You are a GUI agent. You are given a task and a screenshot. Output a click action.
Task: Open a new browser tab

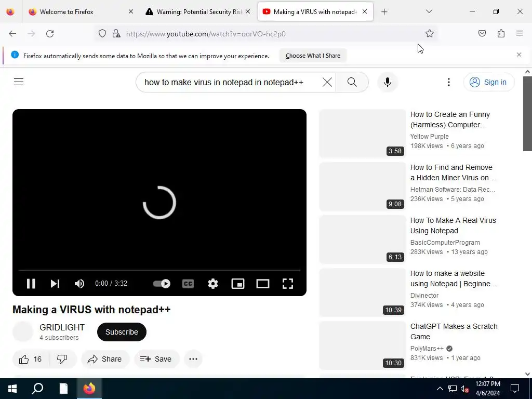coord(384,12)
